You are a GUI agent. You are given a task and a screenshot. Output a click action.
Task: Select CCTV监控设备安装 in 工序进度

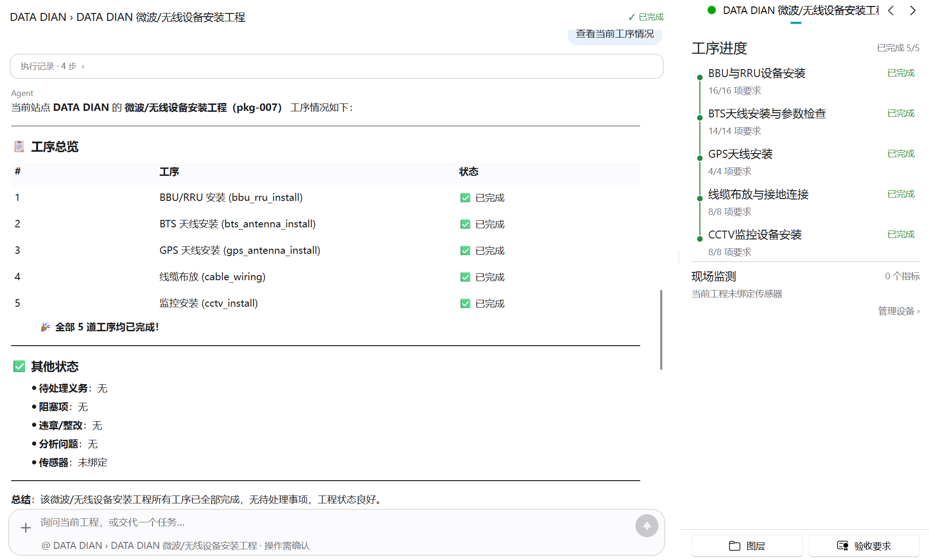coord(755,235)
